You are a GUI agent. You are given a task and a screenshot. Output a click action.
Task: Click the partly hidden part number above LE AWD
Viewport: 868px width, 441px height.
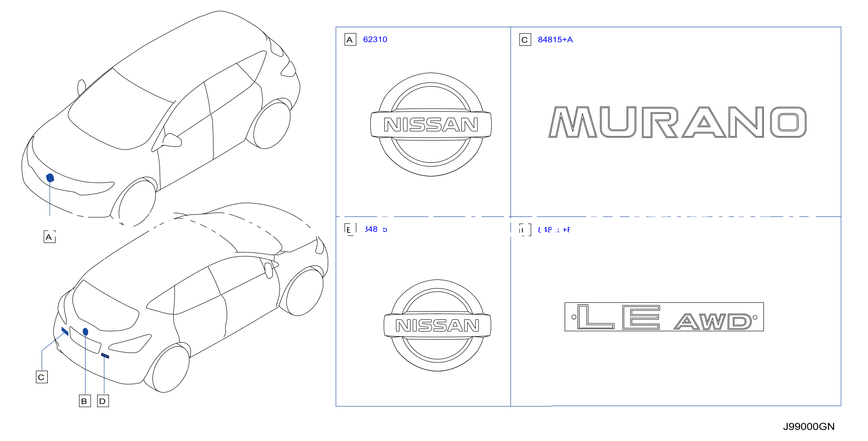point(554,230)
